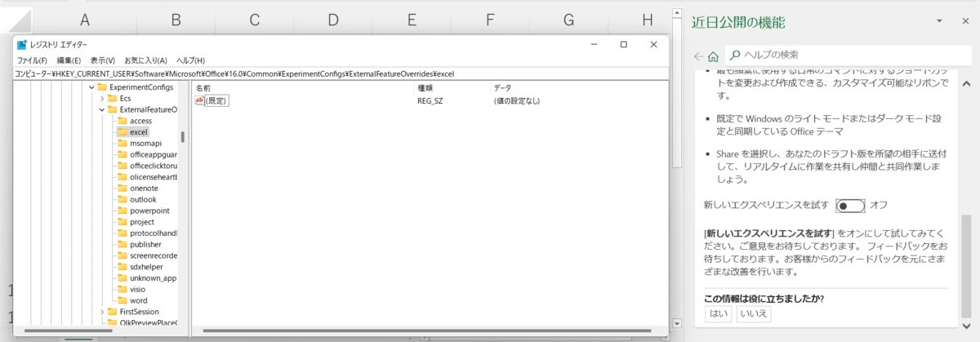Image resolution: width=980 pixels, height=342 pixels.
Task: Close the 近日公開の機能 pane with X
Action: 964,20
